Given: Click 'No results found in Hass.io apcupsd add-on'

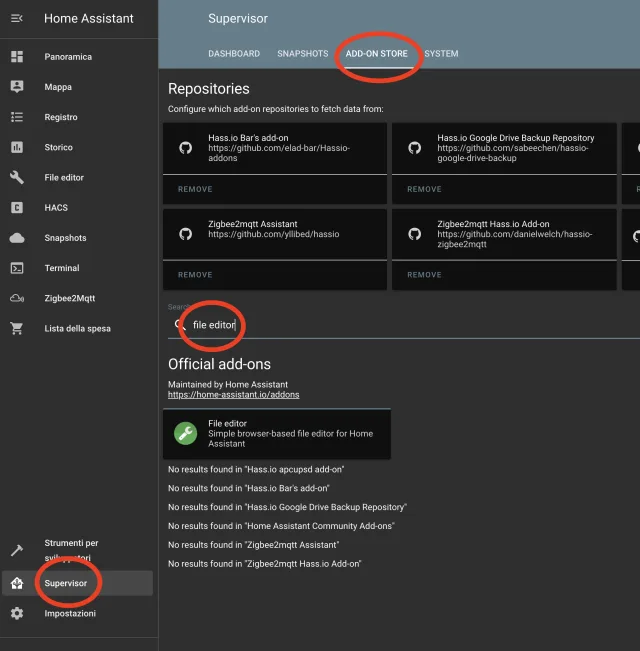Looking at the screenshot, I should pyautogui.click(x=256, y=469).
